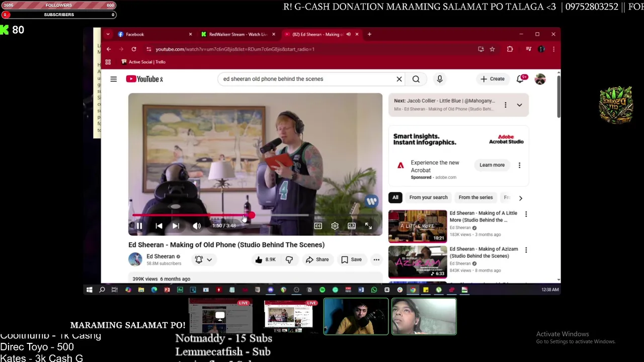Open options for Azizam video

pyautogui.click(x=526, y=250)
